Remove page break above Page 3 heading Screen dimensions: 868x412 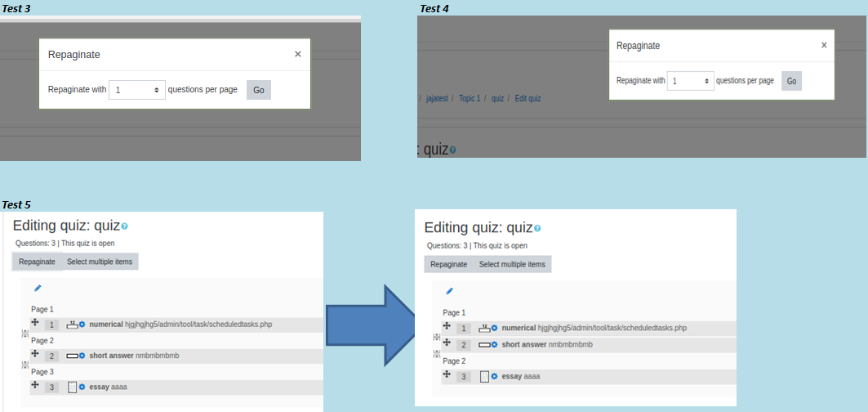click(x=25, y=365)
